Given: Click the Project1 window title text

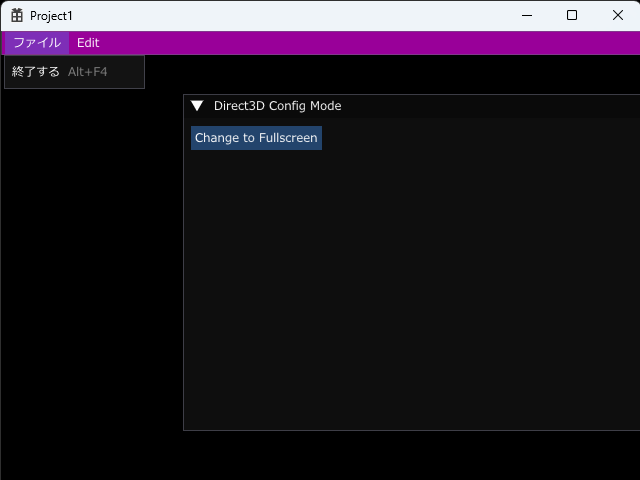Looking at the screenshot, I should point(51,16).
